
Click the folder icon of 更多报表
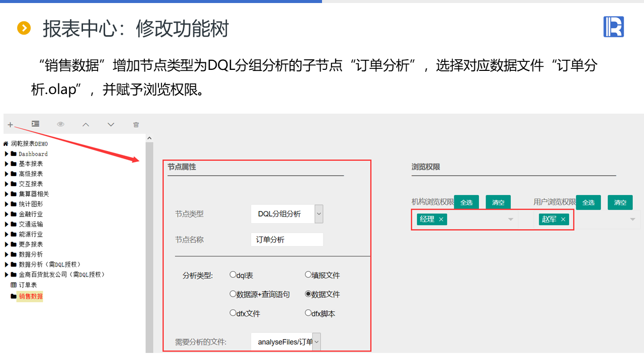pyautogui.click(x=14, y=244)
